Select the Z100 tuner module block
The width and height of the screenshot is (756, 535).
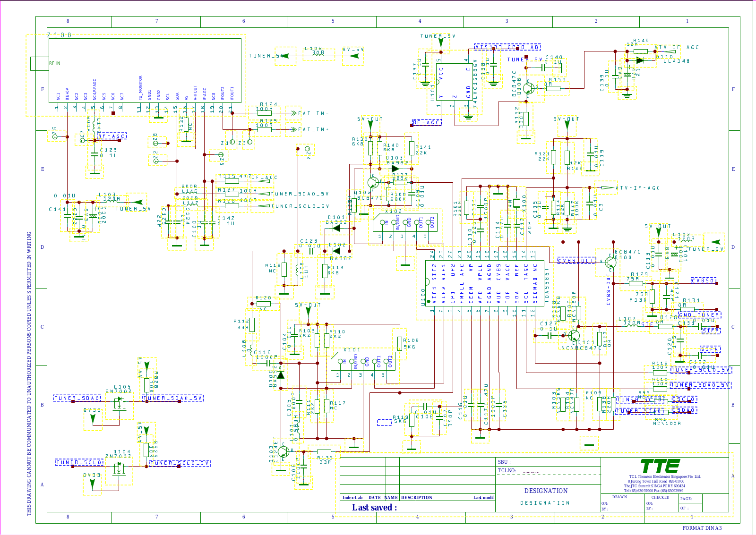[x=145, y=70]
